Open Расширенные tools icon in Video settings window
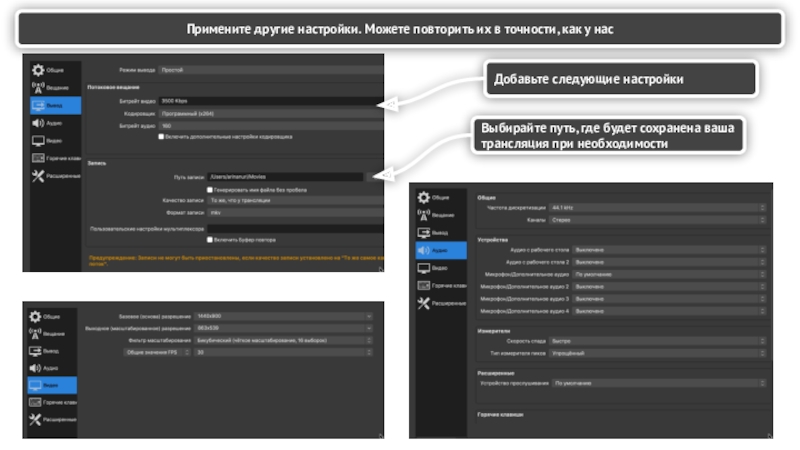Screen dimensions: 800x450 [35, 419]
